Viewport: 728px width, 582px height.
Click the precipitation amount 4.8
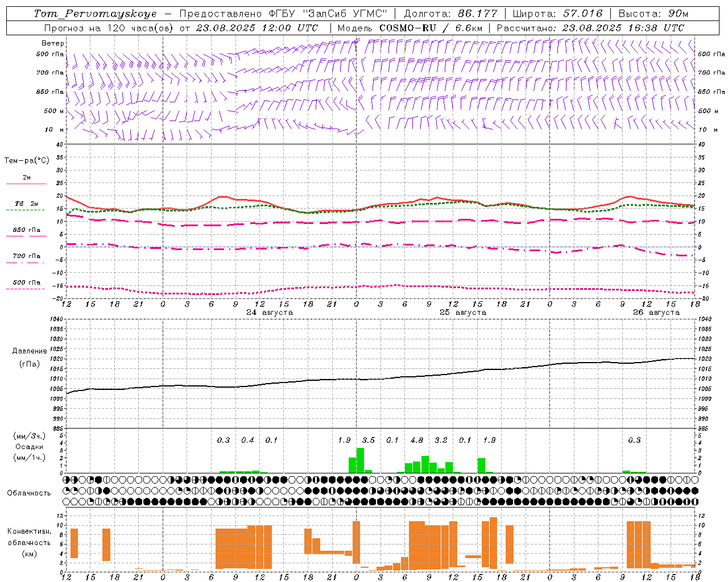[x=417, y=440]
